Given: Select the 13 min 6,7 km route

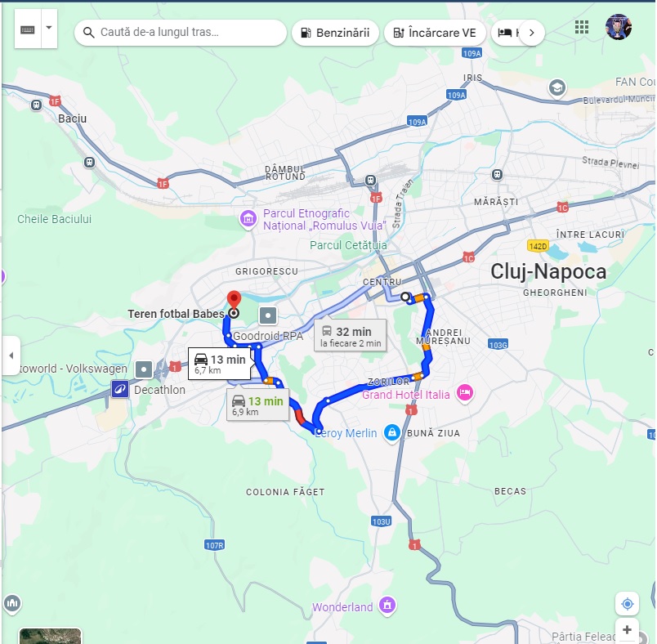Looking at the screenshot, I should coord(220,364).
